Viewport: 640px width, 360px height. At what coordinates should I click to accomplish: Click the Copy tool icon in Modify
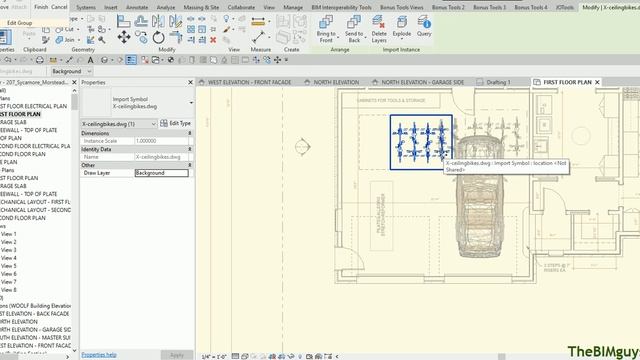[x=142, y=38]
